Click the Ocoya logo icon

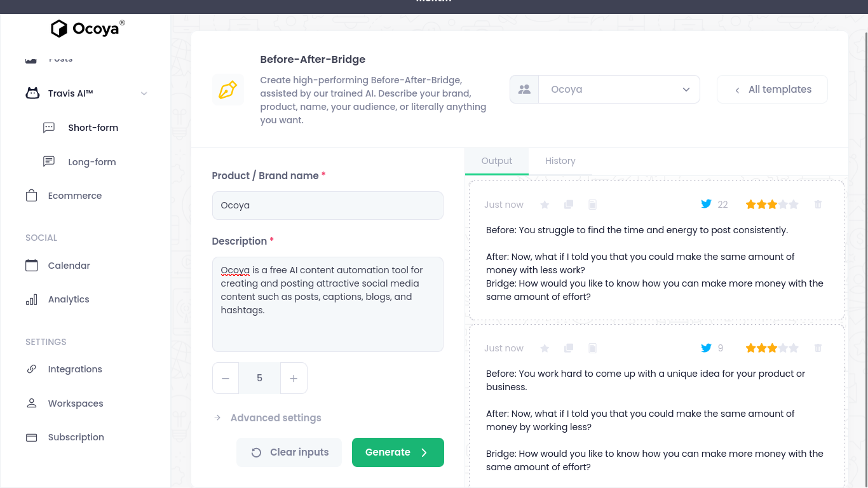[59, 29]
